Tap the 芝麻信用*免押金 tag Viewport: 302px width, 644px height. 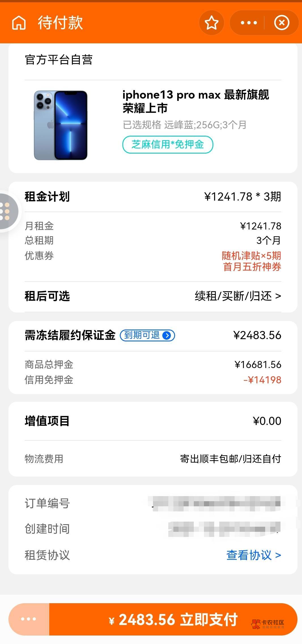167,144
